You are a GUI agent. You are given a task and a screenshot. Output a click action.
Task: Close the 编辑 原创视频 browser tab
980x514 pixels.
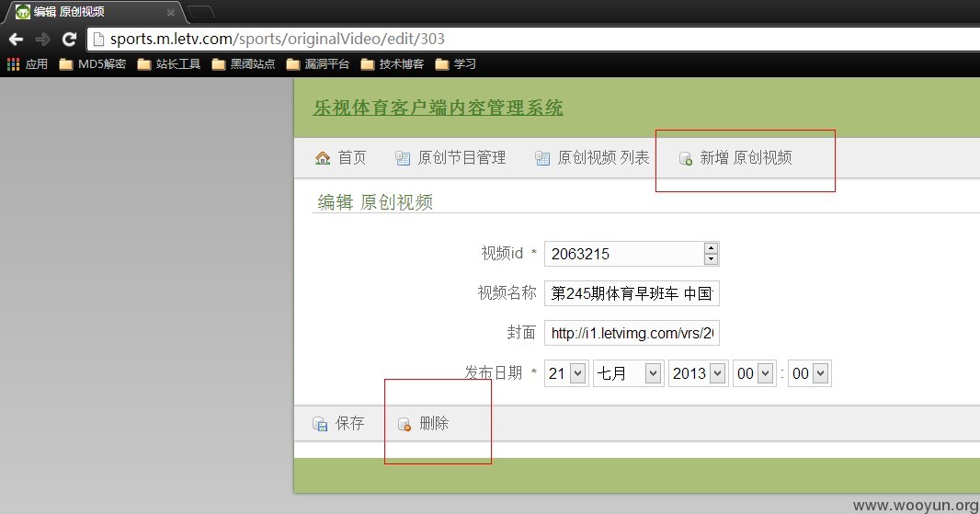pos(171,12)
